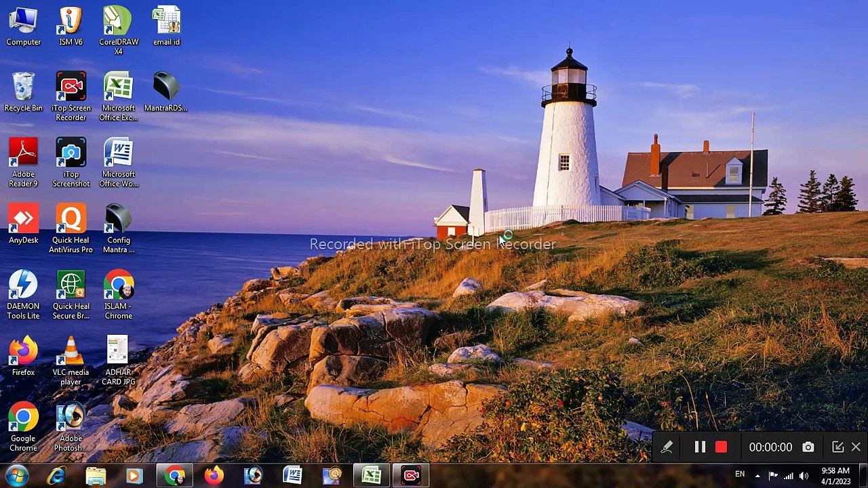Viewport: 868px width, 488px height.
Task: Open the network signal tray icon
Action: pos(788,476)
